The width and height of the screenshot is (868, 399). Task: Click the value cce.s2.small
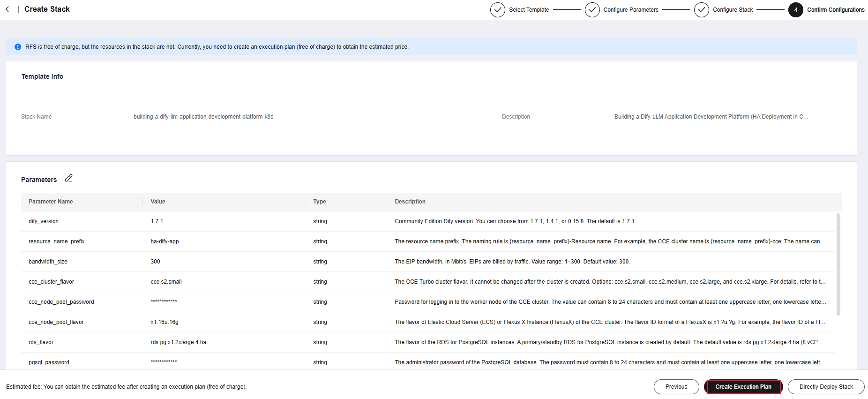[x=166, y=282]
